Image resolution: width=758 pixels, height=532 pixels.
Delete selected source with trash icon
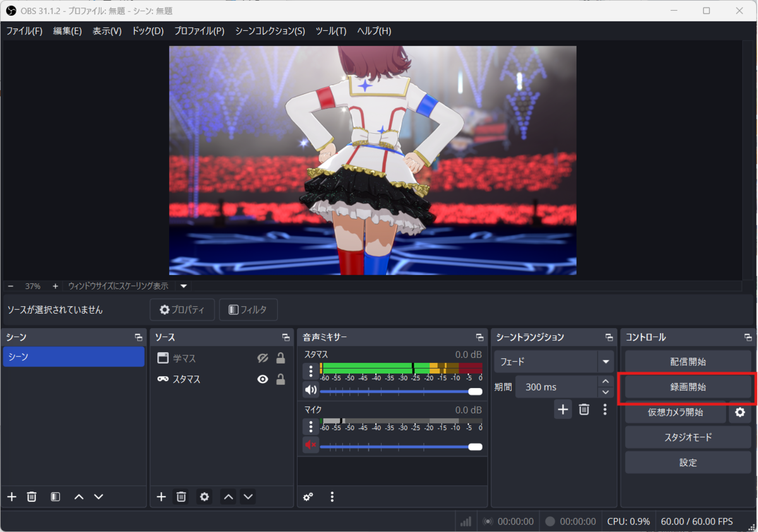click(181, 497)
